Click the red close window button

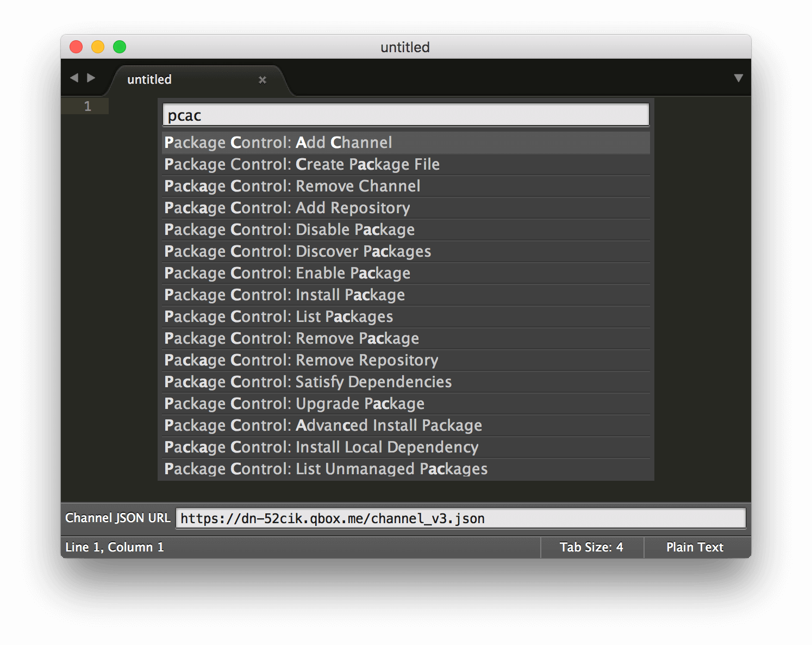pyautogui.click(x=76, y=47)
